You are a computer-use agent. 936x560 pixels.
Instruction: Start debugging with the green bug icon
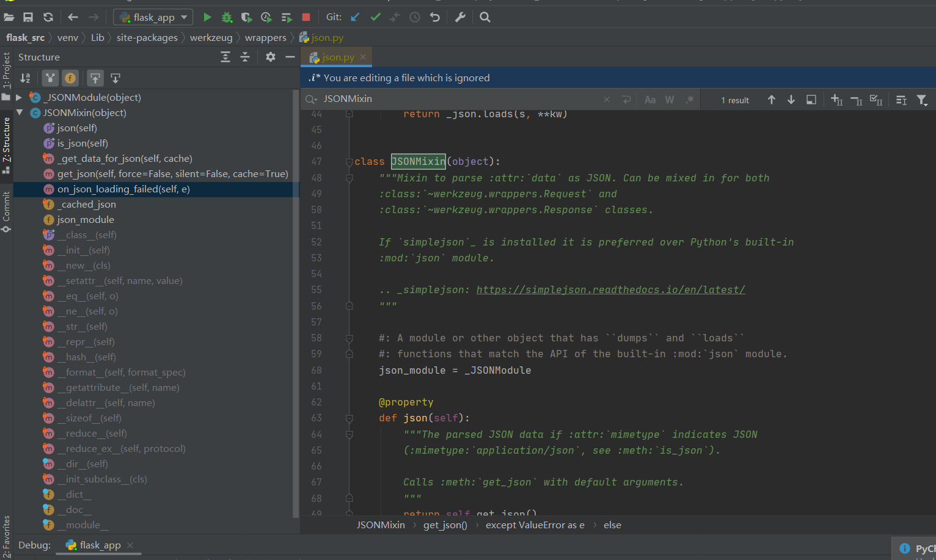(227, 17)
